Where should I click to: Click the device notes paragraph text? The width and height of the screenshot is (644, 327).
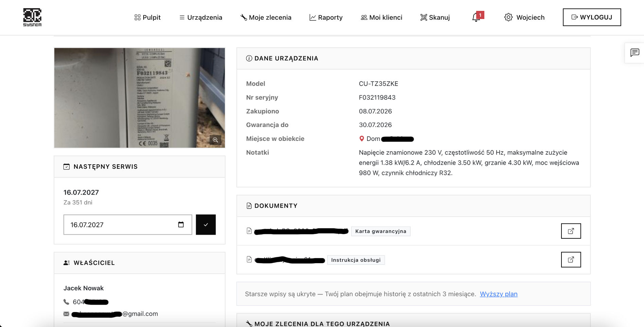469,163
